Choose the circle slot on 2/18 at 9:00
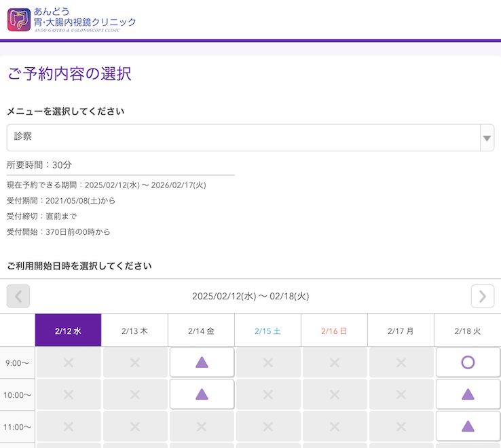 click(x=467, y=362)
